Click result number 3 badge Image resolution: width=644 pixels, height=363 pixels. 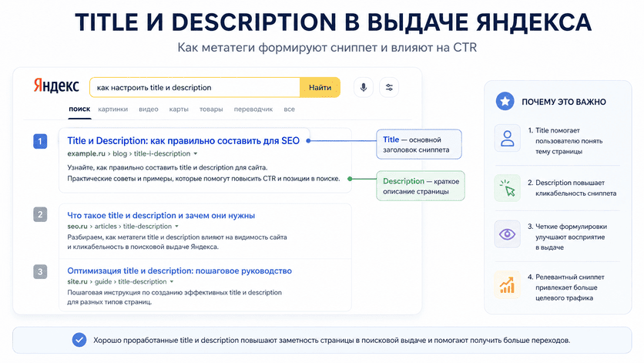point(40,271)
